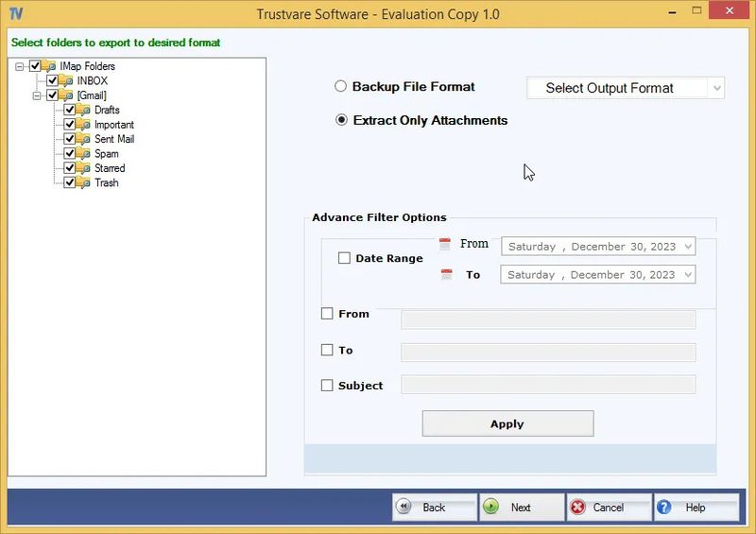Click the Help button
The height and width of the screenshot is (534, 756).
coord(696,507)
